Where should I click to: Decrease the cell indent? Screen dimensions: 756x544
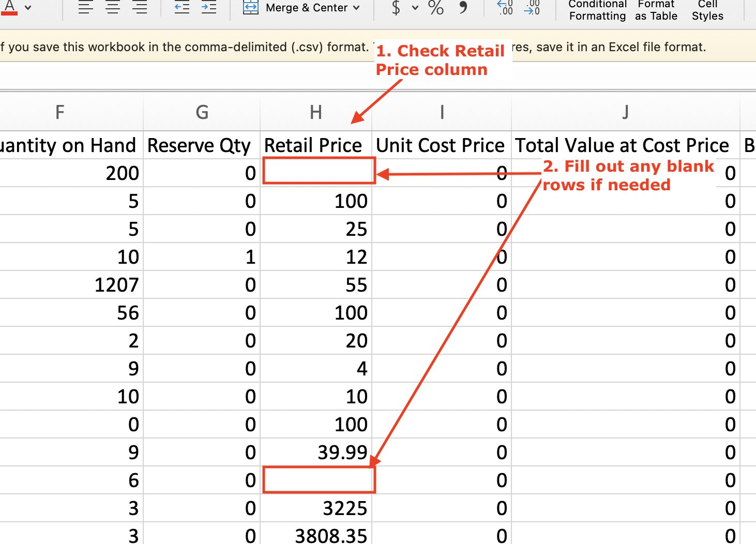click(x=182, y=8)
